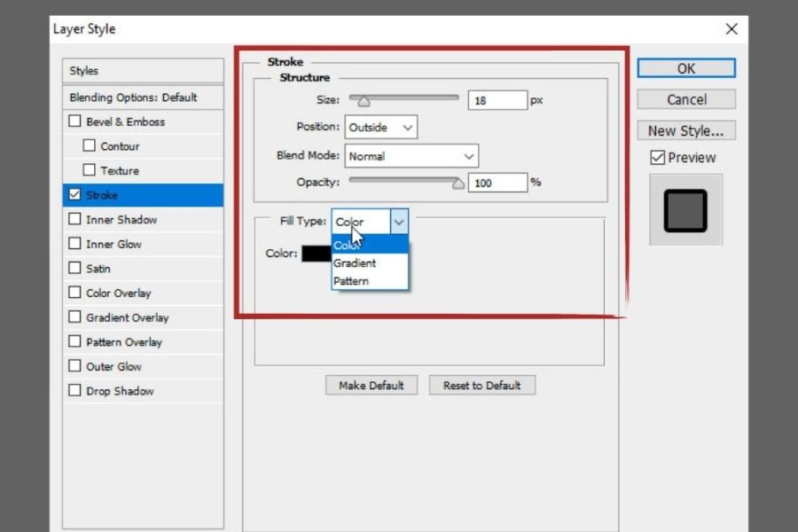Choose Gradient from Fill Type list

355,263
